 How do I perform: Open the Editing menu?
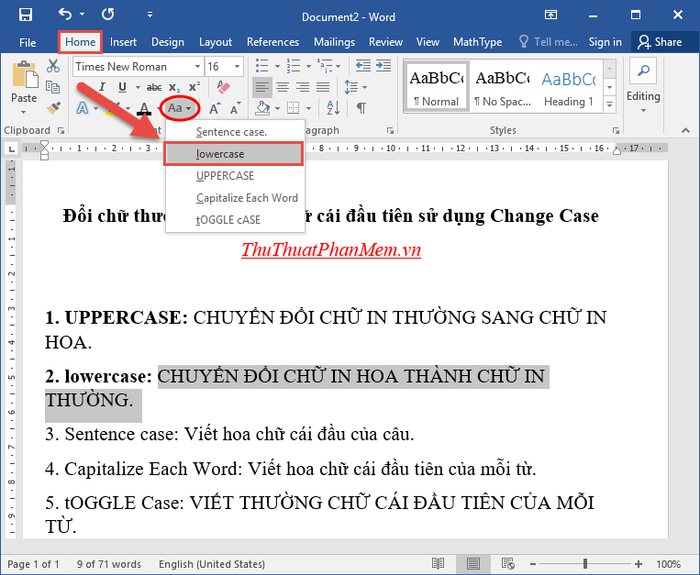[643, 87]
